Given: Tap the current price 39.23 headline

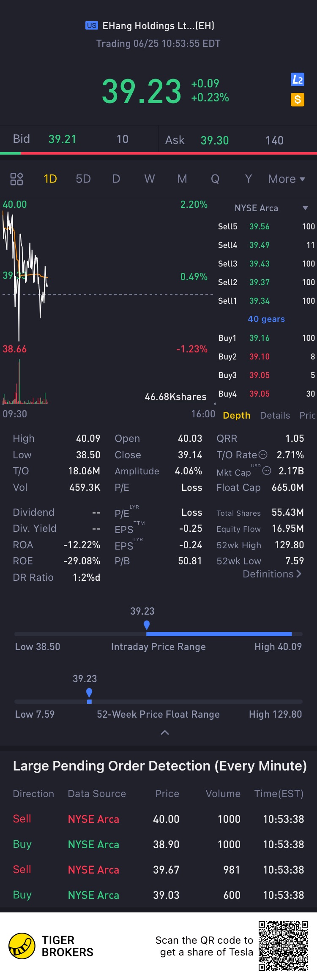Looking at the screenshot, I should 142,91.
